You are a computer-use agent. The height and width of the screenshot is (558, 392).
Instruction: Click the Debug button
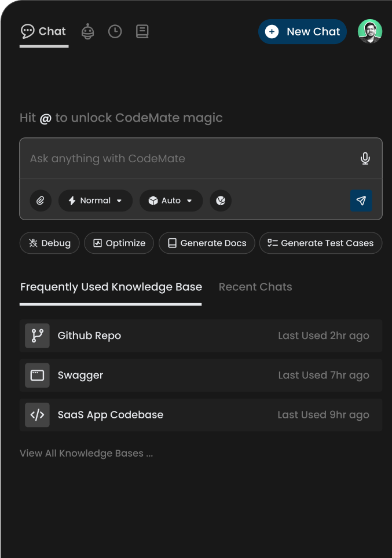point(49,243)
